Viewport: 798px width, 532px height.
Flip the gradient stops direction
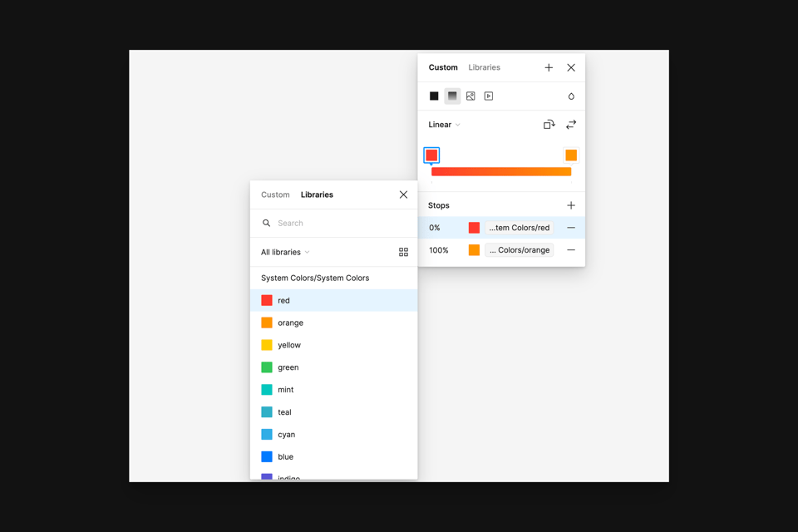[x=571, y=125]
